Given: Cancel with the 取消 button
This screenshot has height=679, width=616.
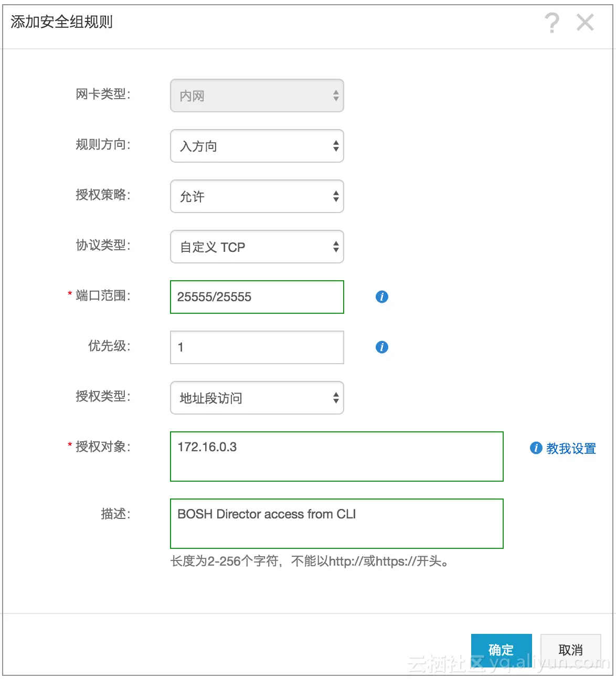Looking at the screenshot, I should click(571, 650).
